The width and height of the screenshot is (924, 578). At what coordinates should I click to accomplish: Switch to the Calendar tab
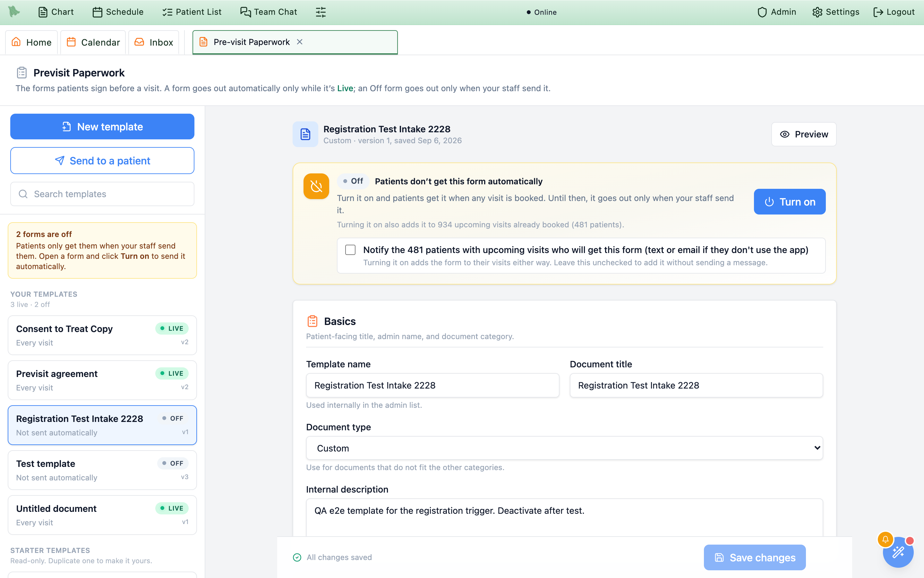coord(93,42)
